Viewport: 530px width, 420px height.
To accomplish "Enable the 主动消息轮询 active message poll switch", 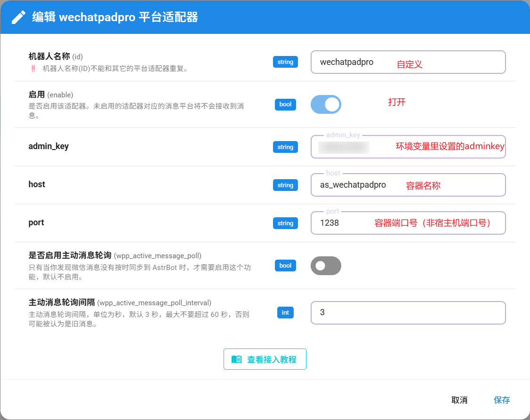I will (x=326, y=266).
